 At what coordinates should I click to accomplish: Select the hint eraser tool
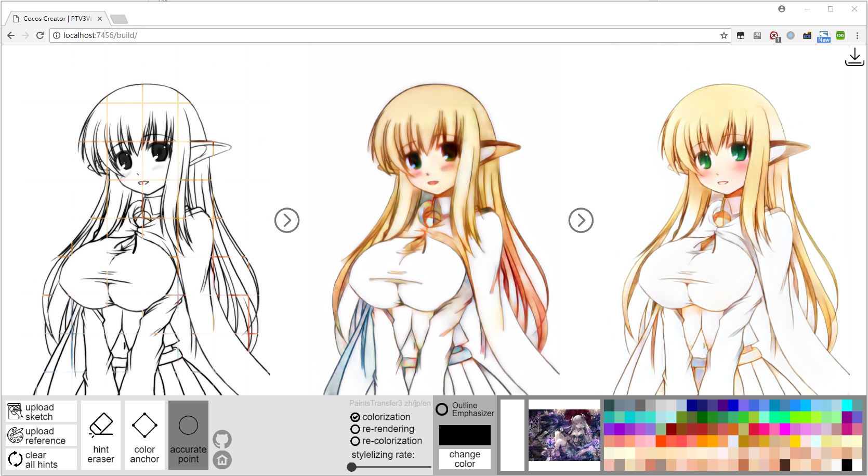pos(101,435)
